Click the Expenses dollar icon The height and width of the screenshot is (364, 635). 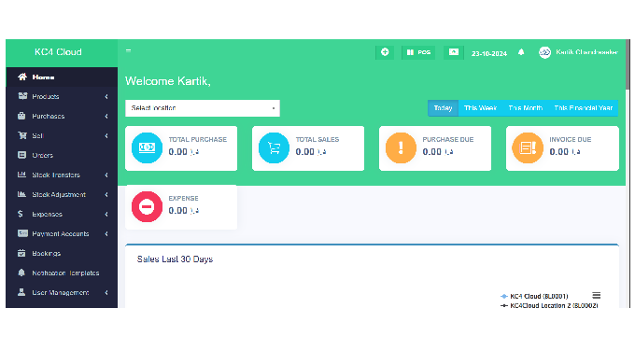point(21,214)
